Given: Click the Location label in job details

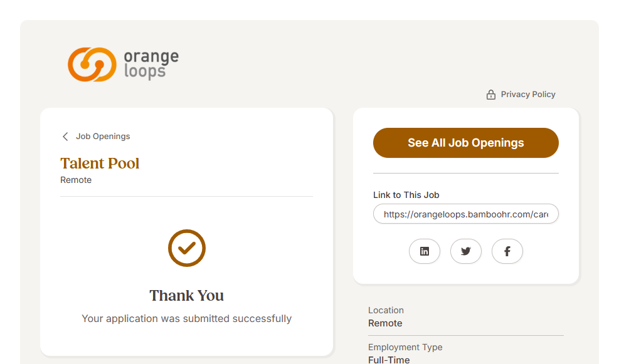Looking at the screenshot, I should coord(386,310).
